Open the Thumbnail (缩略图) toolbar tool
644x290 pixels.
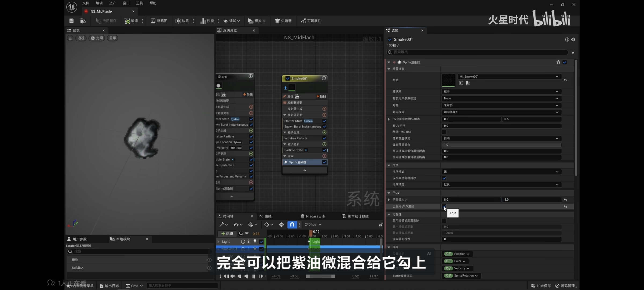pyautogui.click(x=159, y=21)
